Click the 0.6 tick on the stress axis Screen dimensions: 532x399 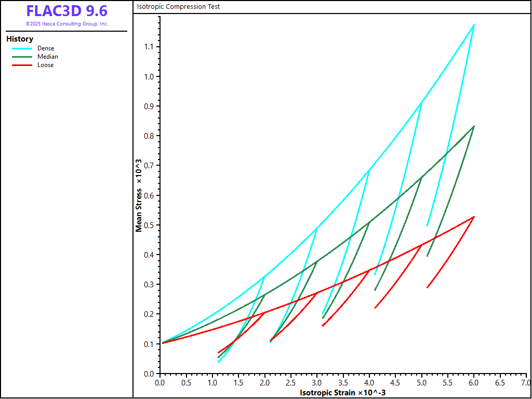pyautogui.click(x=149, y=195)
